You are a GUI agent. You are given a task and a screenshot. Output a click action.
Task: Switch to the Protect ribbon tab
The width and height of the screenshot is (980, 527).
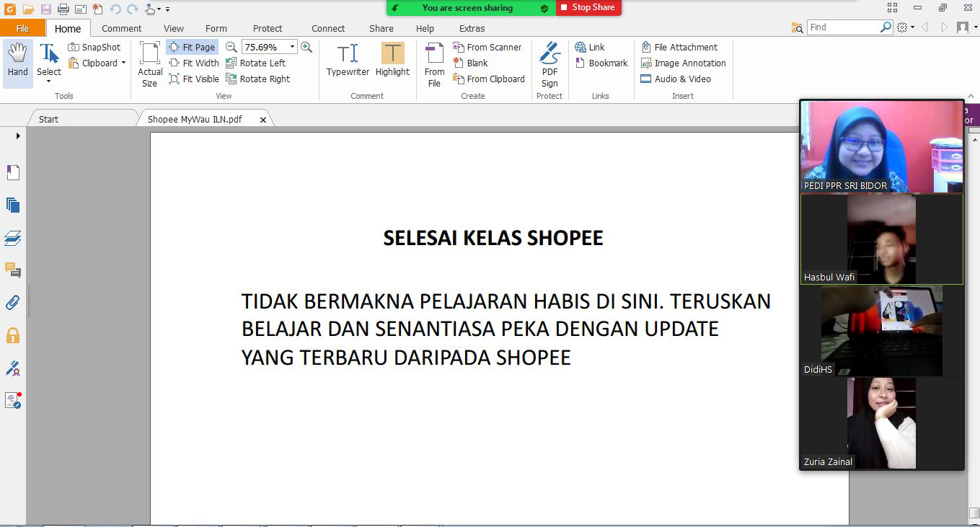(268, 28)
